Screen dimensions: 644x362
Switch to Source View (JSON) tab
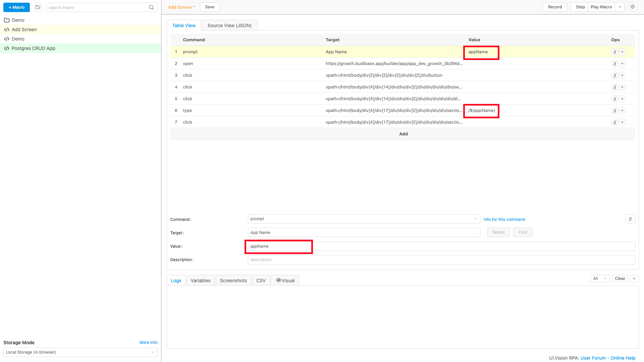tap(229, 25)
